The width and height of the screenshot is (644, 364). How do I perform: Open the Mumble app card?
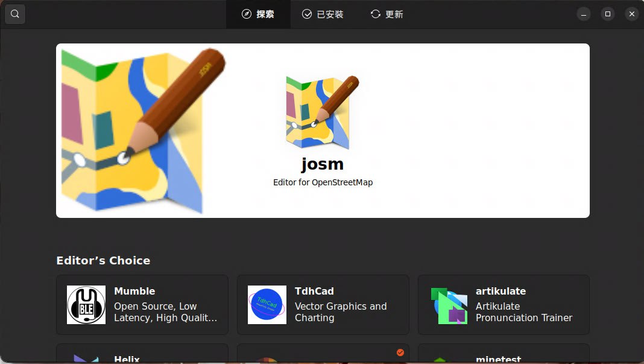pyautogui.click(x=142, y=305)
